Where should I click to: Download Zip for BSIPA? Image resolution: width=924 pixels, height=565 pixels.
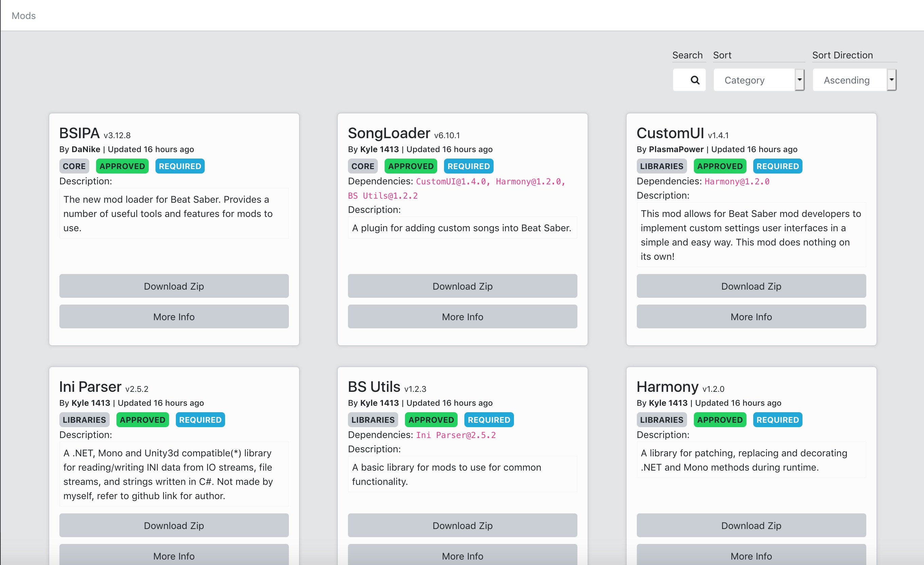tap(174, 286)
